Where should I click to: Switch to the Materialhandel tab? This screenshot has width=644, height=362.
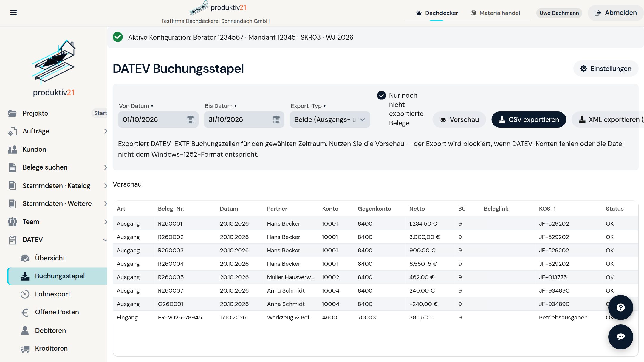click(x=495, y=13)
